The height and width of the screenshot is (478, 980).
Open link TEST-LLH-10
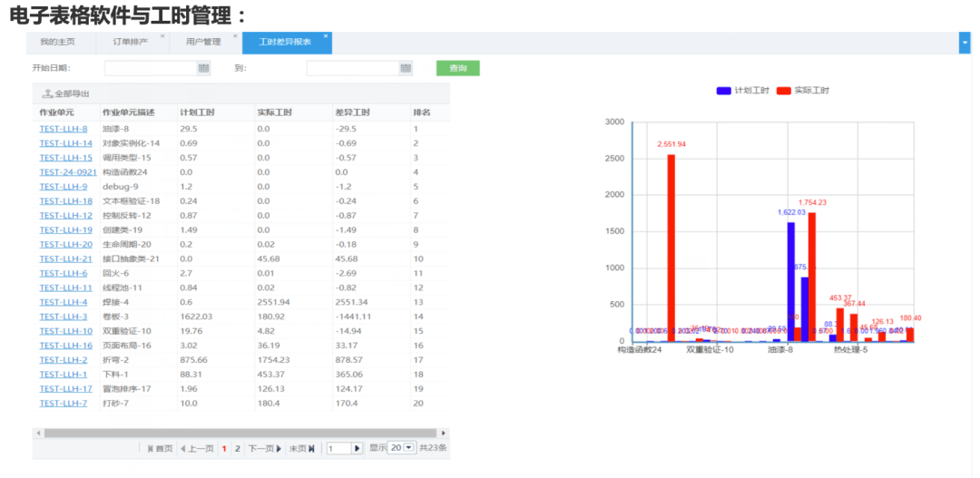coord(65,330)
